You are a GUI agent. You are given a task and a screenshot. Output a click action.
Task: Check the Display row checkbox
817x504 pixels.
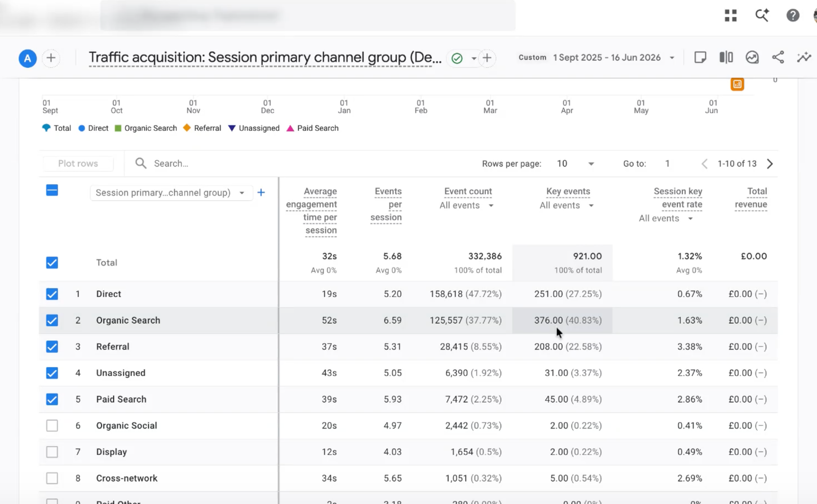(52, 452)
